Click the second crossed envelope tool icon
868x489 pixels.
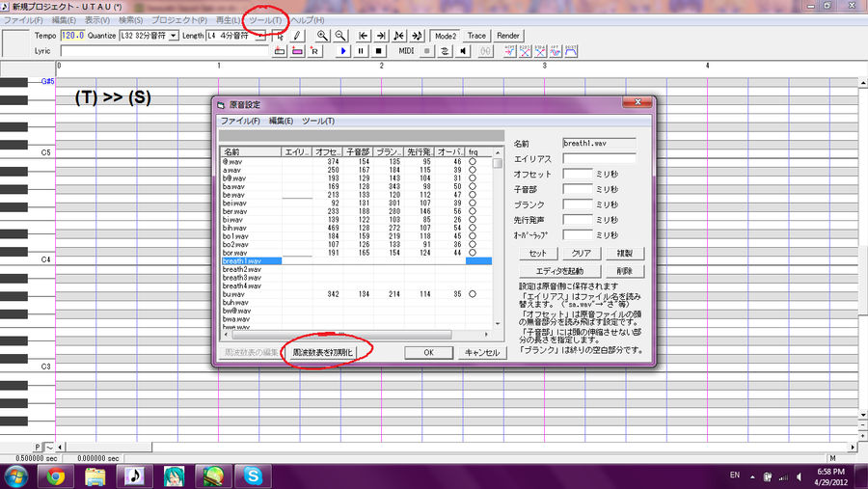coord(525,51)
